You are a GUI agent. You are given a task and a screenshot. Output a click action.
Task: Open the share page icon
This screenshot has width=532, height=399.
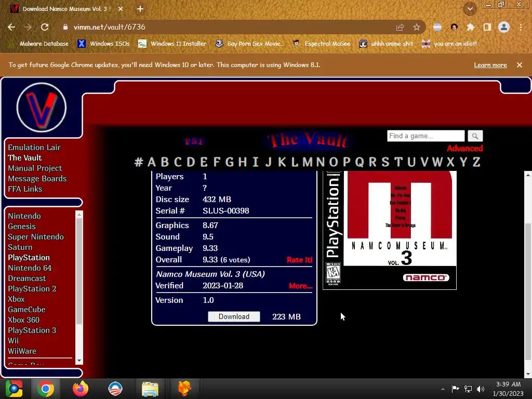(400, 27)
